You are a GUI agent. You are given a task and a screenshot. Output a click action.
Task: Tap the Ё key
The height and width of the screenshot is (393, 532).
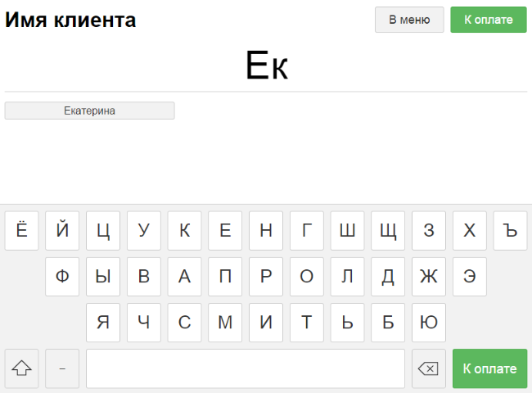tap(22, 230)
